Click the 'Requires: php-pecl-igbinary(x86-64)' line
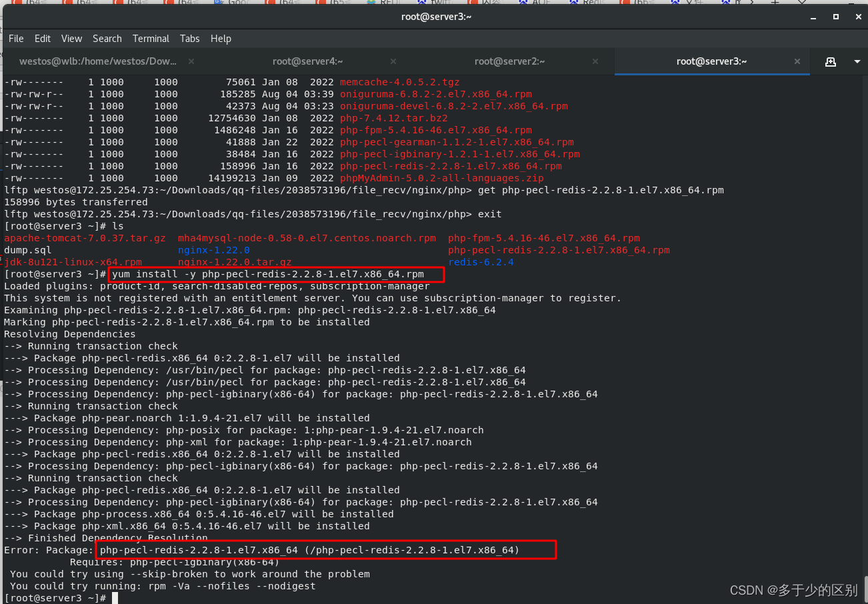The width and height of the screenshot is (868, 604). [175, 562]
